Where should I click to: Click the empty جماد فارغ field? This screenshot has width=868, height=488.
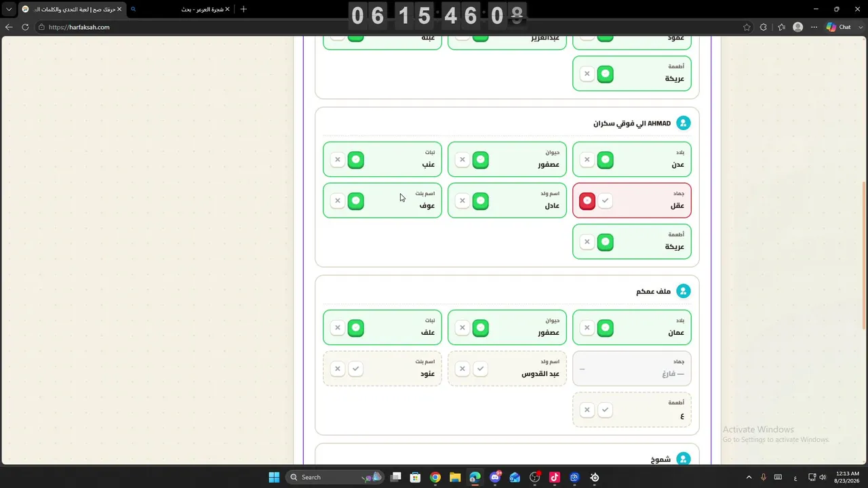click(632, 369)
